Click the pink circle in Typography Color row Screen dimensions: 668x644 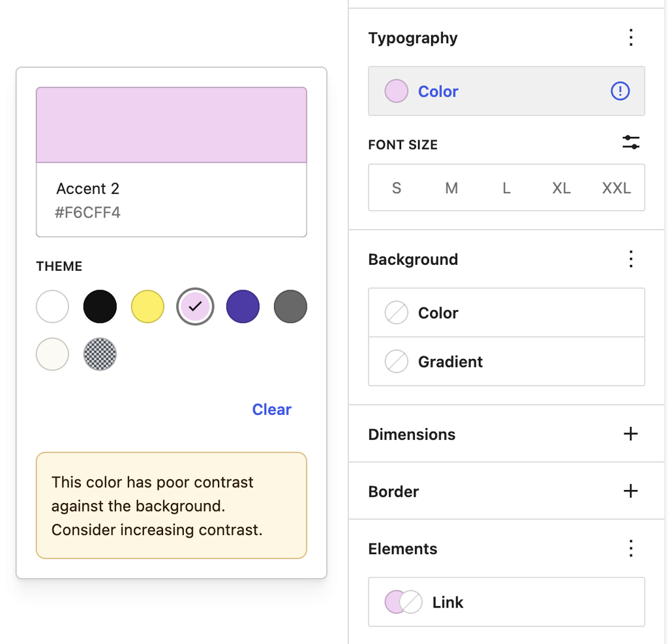[x=396, y=91]
